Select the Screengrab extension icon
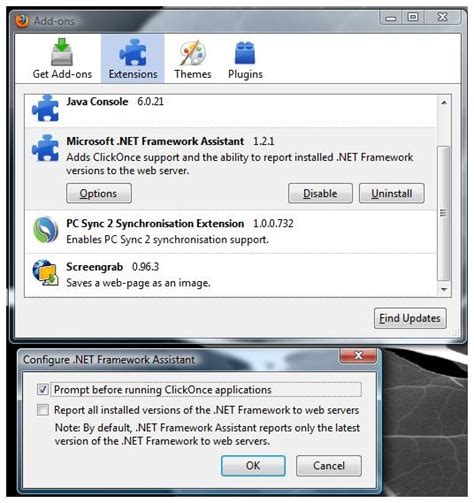Viewport: 474px width, 503px height. (x=46, y=273)
